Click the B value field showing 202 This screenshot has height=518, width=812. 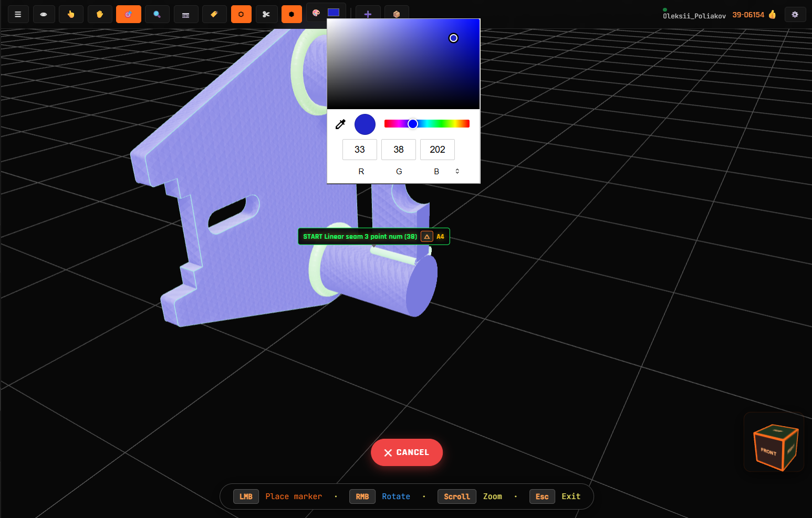(438, 150)
